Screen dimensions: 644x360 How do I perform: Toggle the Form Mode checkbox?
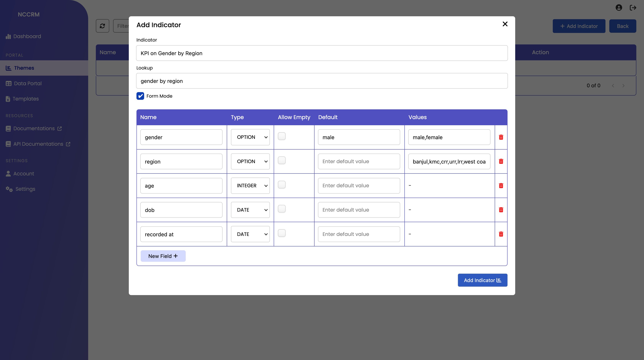click(140, 96)
